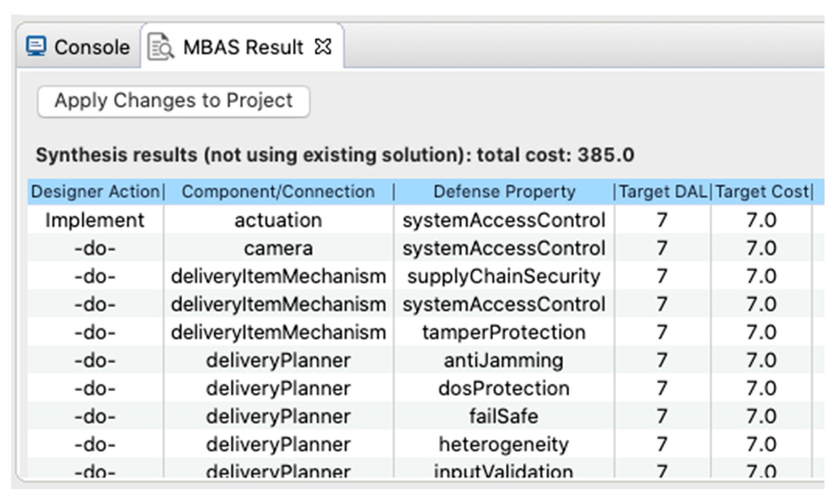
Task: Click the dosProtection defense property cell
Action: [504, 388]
